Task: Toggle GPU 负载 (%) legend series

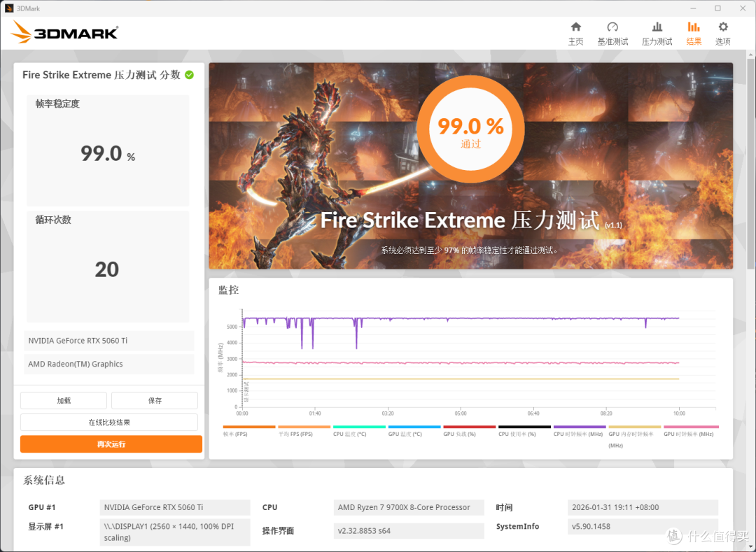Action: click(x=469, y=431)
